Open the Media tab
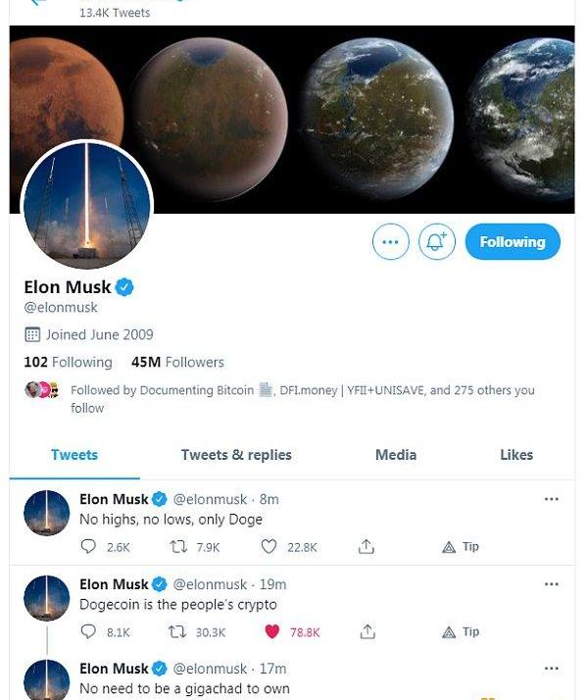 pyautogui.click(x=396, y=455)
